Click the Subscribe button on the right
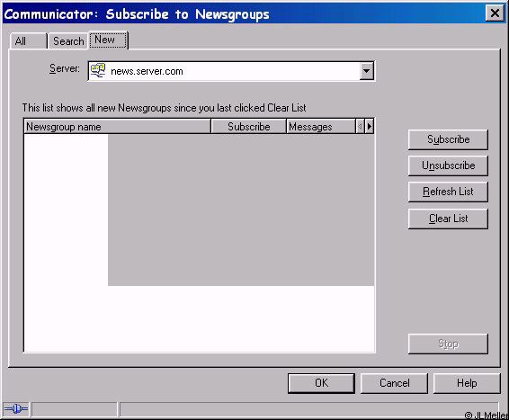This screenshot has height=420, width=509. [x=448, y=139]
